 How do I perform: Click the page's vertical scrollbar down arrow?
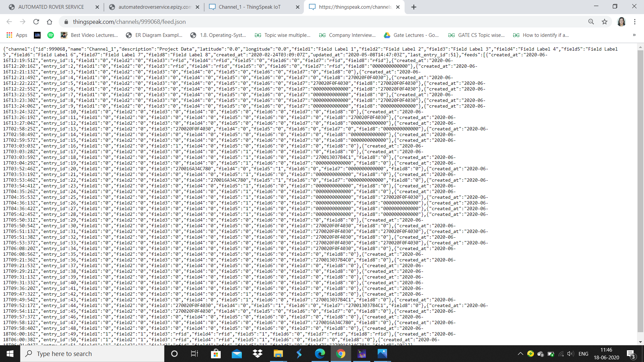point(640,342)
